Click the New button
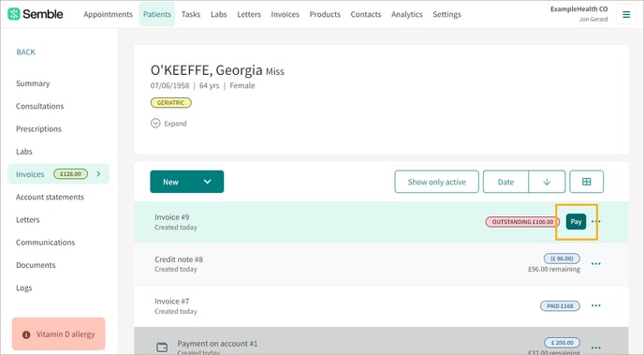Viewport: 644px width, 355px height. point(187,182)
